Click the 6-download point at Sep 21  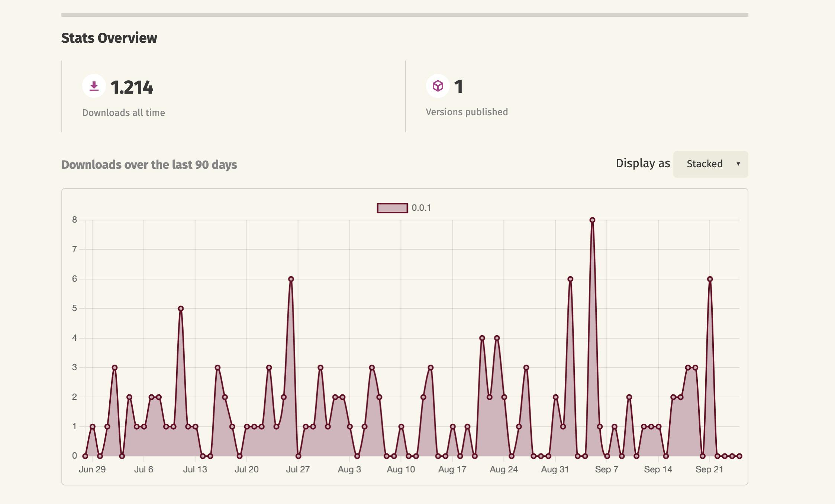(710, 279)
